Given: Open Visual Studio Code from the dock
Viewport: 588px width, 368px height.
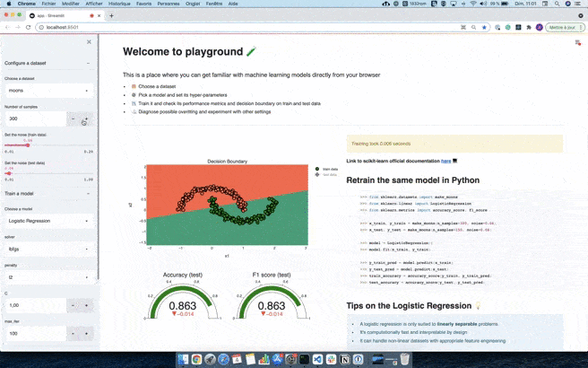Looking at the screenshot, I should (317, 359).
